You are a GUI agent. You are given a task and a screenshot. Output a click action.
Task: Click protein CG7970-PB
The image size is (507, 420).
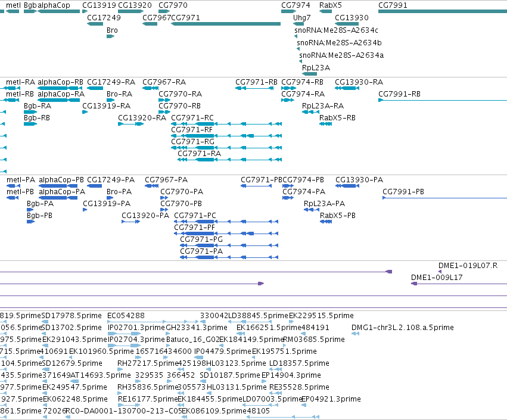pyautogui.click(x=181, y=204)
